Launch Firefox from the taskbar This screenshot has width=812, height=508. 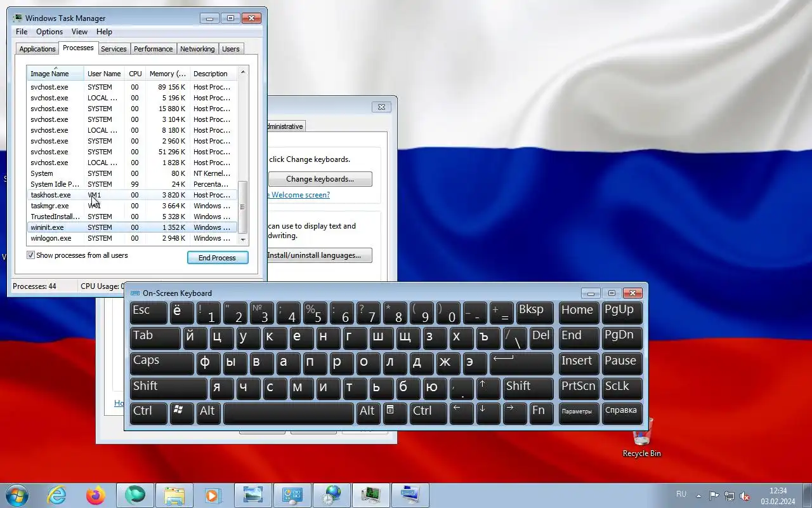[96, 495]
